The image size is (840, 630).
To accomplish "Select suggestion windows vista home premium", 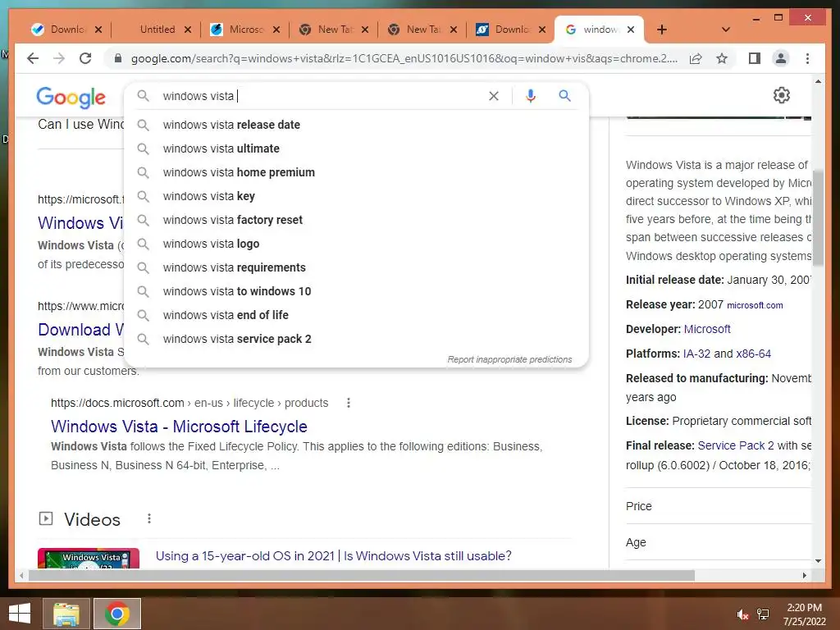I will coord(356,172).
